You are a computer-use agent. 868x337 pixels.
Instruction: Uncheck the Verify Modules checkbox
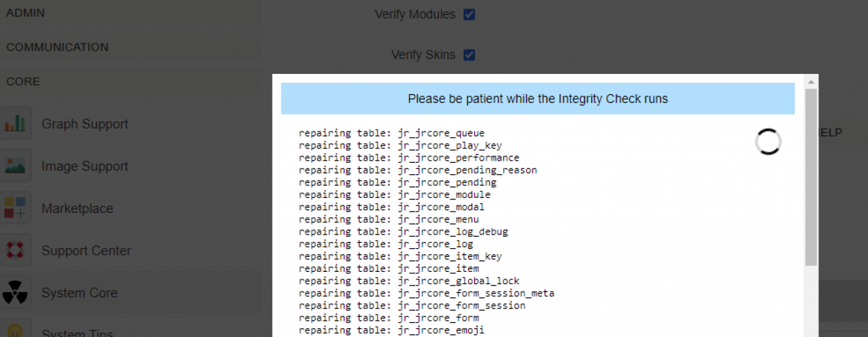pos(469,14)
